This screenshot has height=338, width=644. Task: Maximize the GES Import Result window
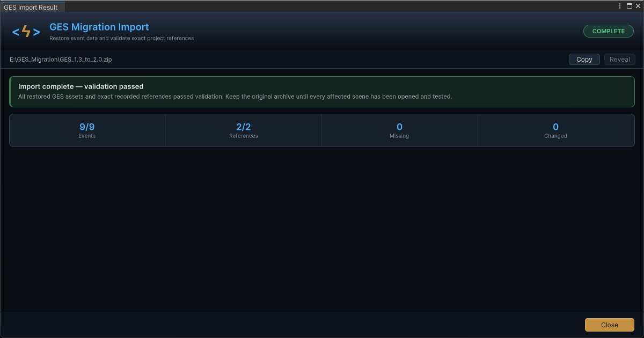(x=629, y=6)
